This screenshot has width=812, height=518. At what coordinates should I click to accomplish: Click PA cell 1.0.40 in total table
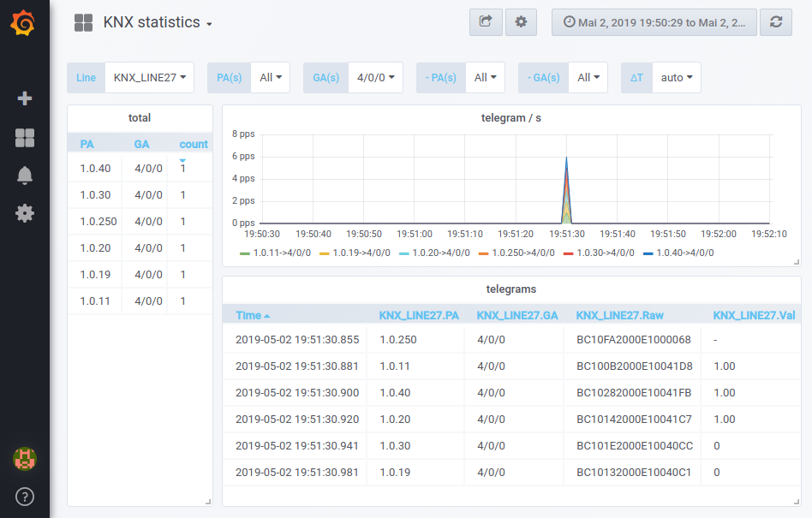pos(95,169)
